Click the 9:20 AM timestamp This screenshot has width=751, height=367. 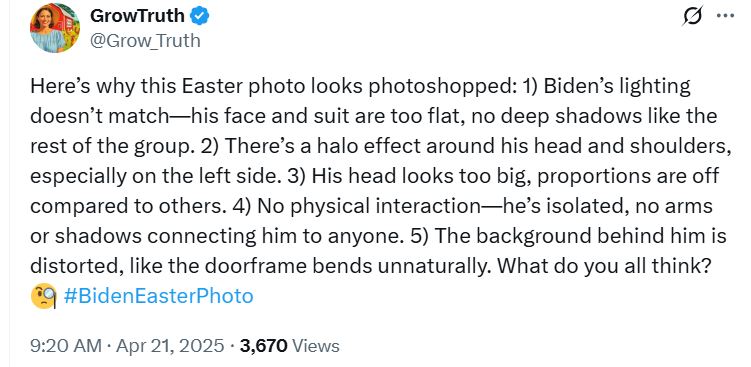[x=66, y=345]
